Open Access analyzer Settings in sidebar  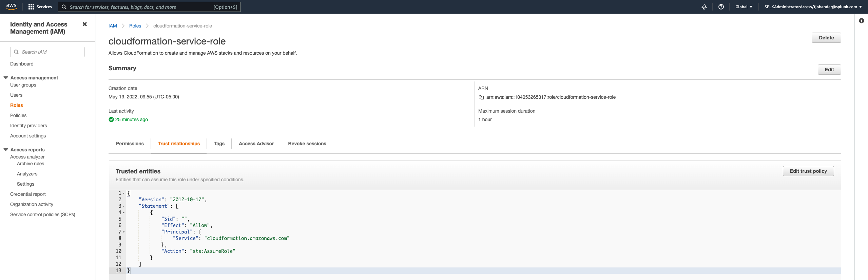[25, 184]
